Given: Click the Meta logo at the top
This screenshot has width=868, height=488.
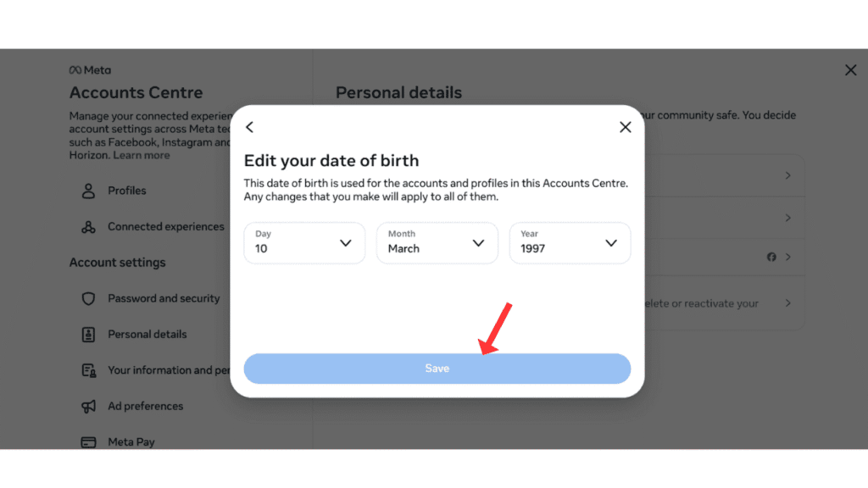Looking at the screenshot, I should [89, 69].
